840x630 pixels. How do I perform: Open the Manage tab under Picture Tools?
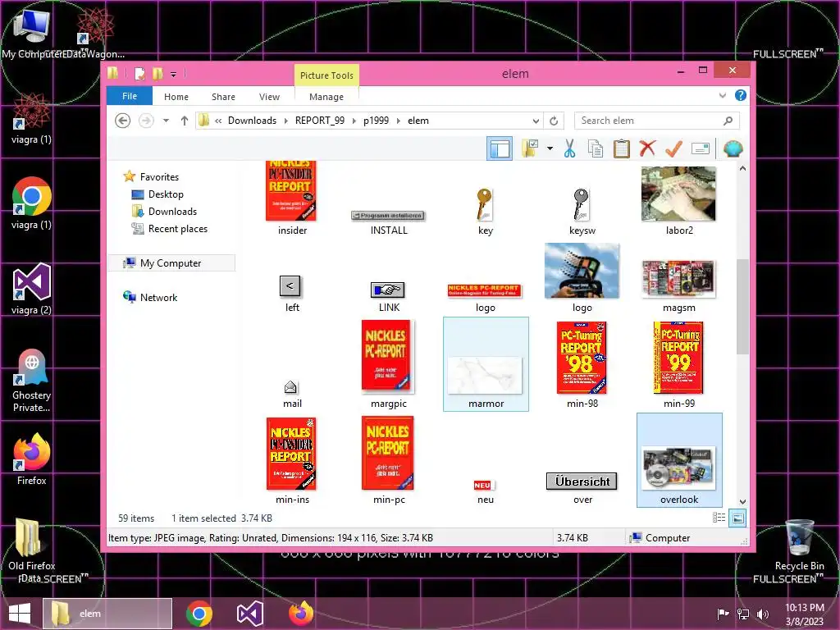pos(326,97)
